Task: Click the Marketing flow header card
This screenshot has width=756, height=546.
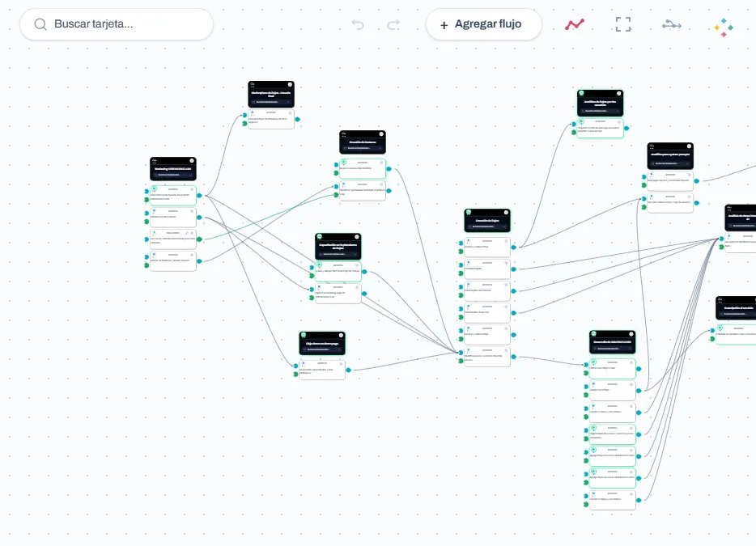Action: click(173, 169)
